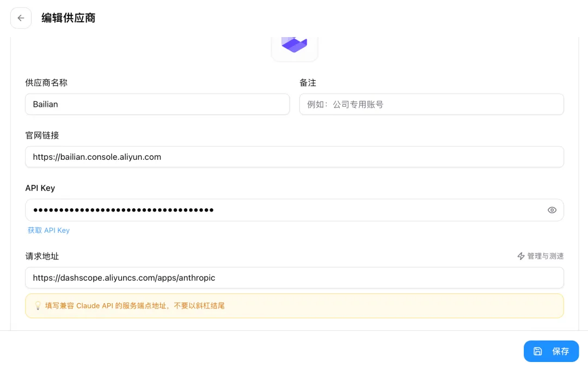Save the provider with 保存 button
The width and height of the screenshot is (588, 368).
[x=551, y=351]
